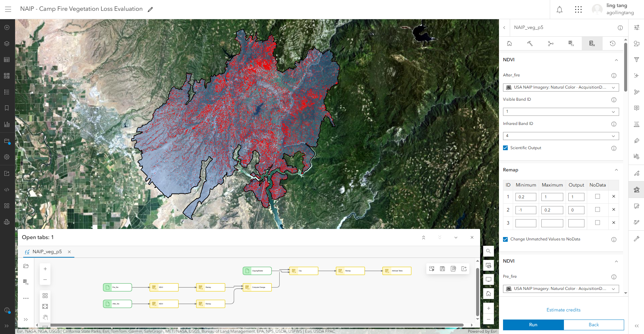
Task: Switch to the ModelBuilder tab
Action: click(x=551, y=43)
